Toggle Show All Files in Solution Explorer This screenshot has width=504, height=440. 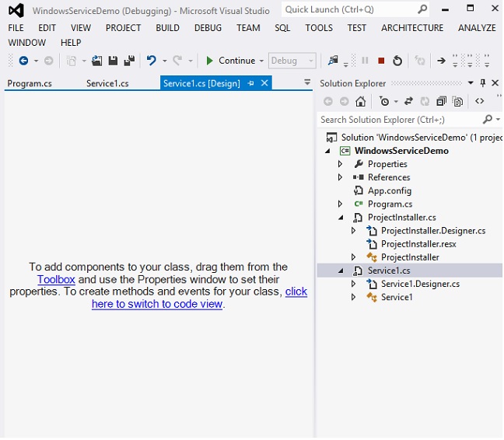(458, 101)
